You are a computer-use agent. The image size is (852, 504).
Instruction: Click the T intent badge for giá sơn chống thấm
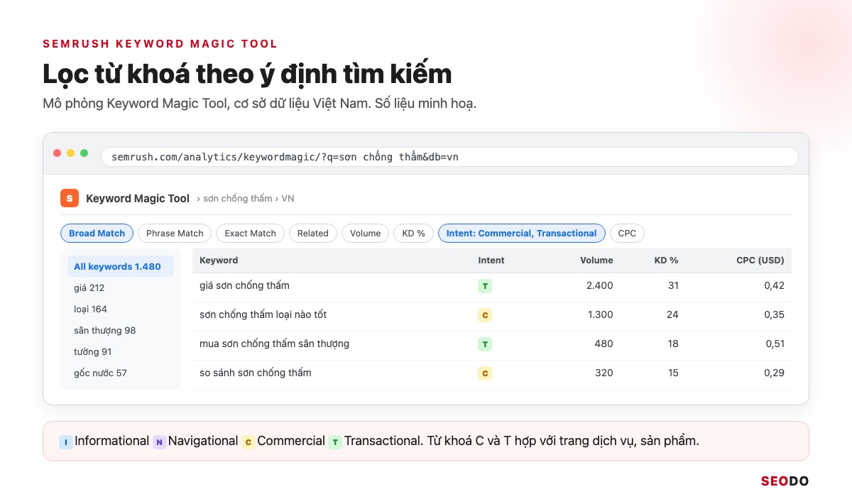[485, 286]
